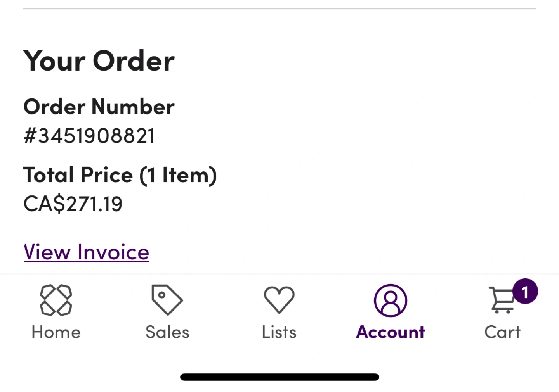Tap the home indicator bar
Image resolution: width=559 pixels, height=392 pixels.
coord(279,377)
